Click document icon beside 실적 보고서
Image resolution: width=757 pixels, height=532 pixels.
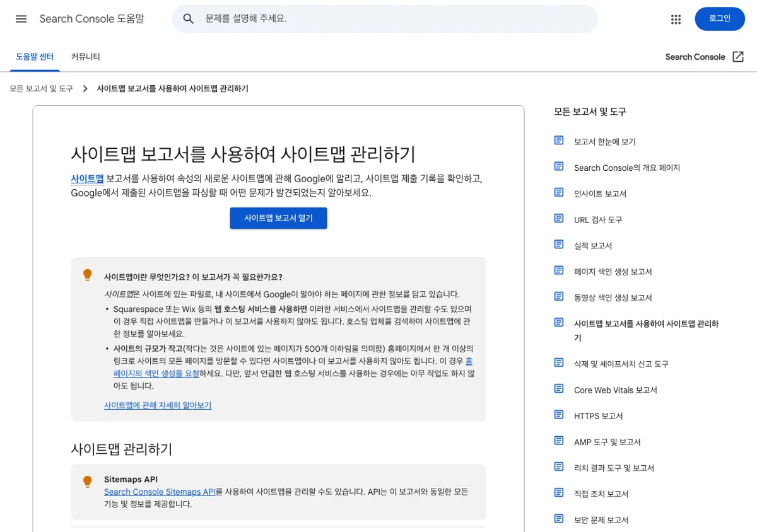pyautogui.click(x=559, y=244)
